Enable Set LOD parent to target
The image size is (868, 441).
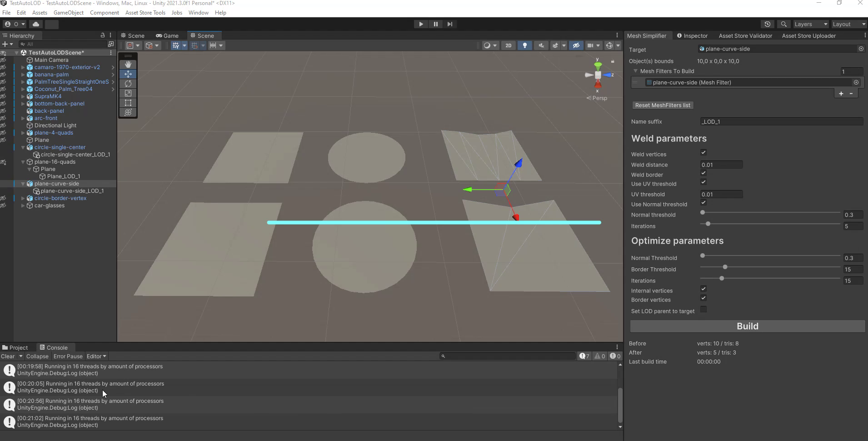[703, 309]
